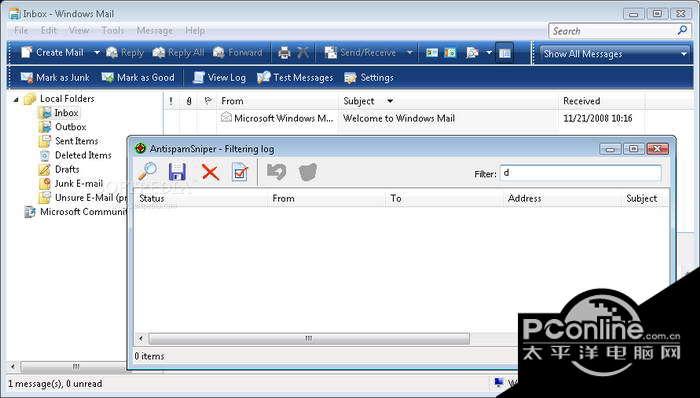
Task: Click the magnifier icon in Search box
Action: point(682,30)
